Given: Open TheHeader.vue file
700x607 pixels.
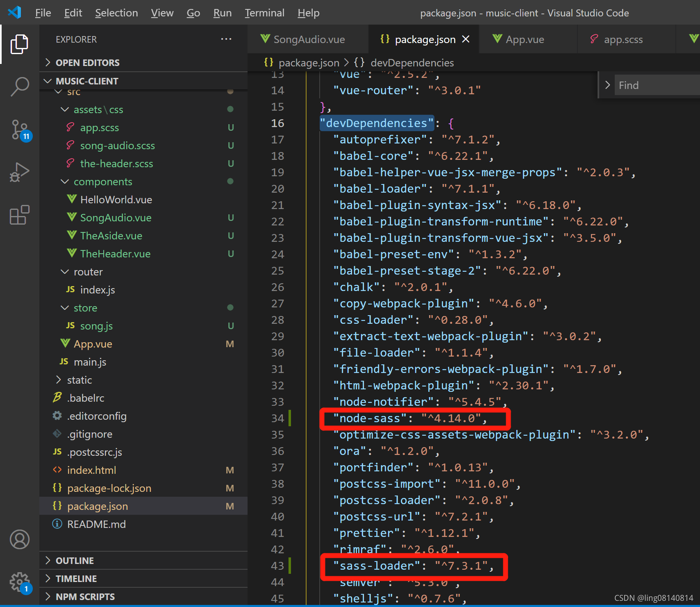Looking at the screenshot, I should pyautogui.click(x=143, y=254).
